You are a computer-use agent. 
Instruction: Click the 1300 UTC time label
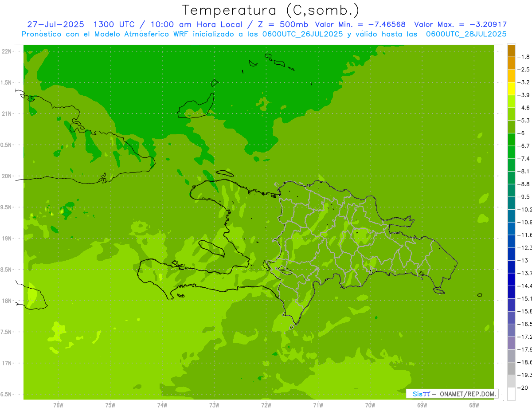click(x=114, y=24)
